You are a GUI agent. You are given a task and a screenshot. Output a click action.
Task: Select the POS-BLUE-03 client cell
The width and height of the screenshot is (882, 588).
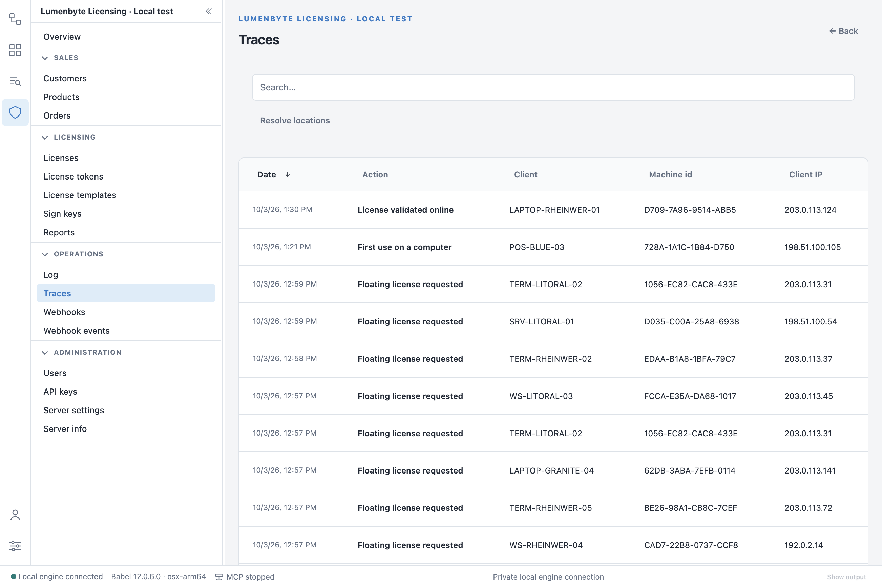click(x=537, y=247)
